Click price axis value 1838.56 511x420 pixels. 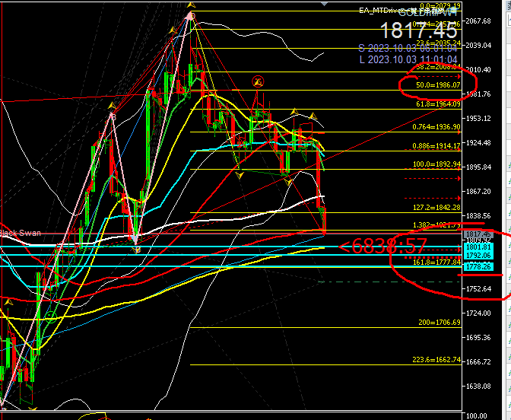coord(478,216)
